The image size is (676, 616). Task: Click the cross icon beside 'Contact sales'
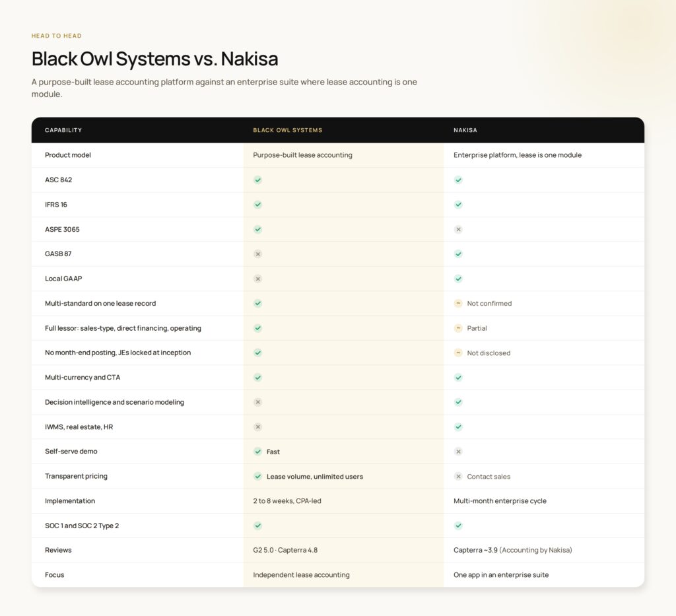(458, 476)
